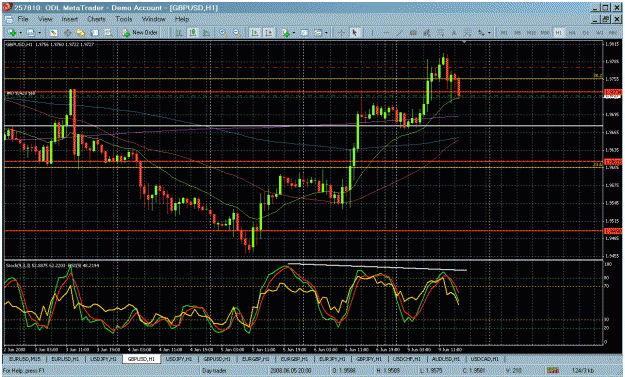This screenshot has width=625, height=377.
Task: Expand the Indicators dropdown arrow
Action: pos(294,33)
